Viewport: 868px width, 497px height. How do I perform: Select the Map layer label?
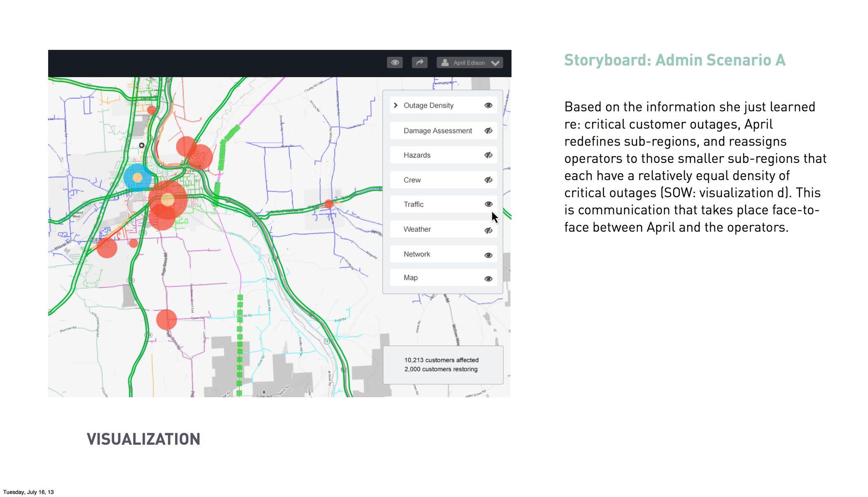411,278
